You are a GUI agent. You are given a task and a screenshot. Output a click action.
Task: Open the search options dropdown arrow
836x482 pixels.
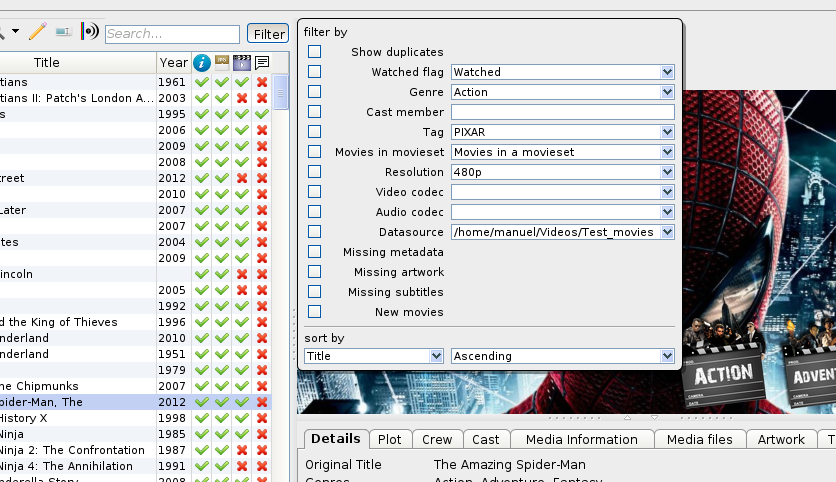tap(15, 31)
